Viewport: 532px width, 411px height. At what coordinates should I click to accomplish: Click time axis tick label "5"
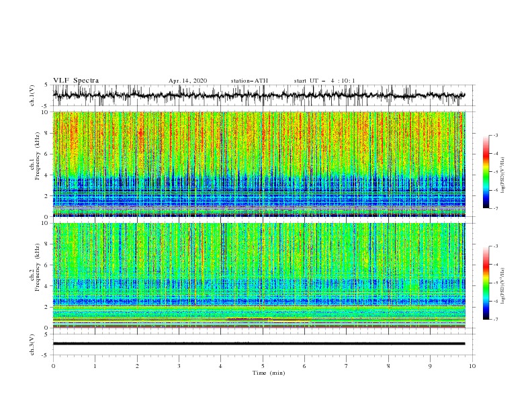click(x=263, y=366)
